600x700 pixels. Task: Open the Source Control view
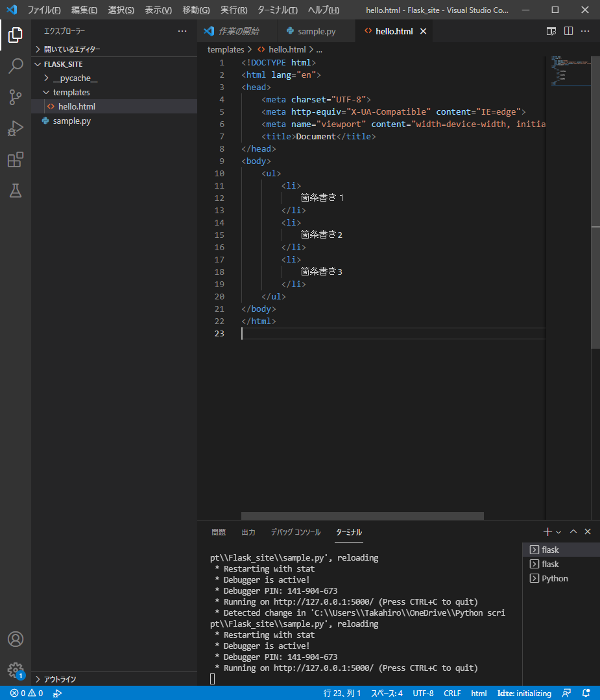click(x=16, y=97)
